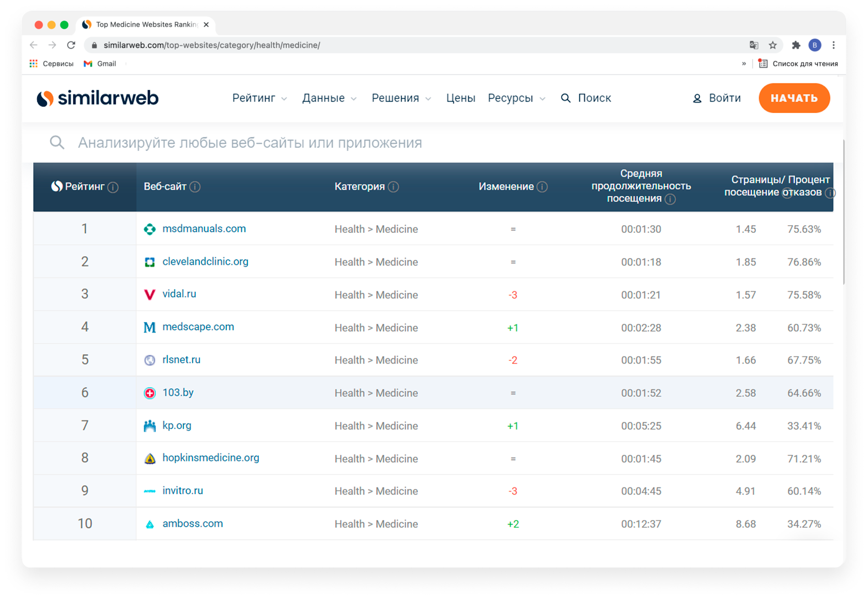Click the browser forward arrow
868x599 pixels.
(x=52, y=45)
